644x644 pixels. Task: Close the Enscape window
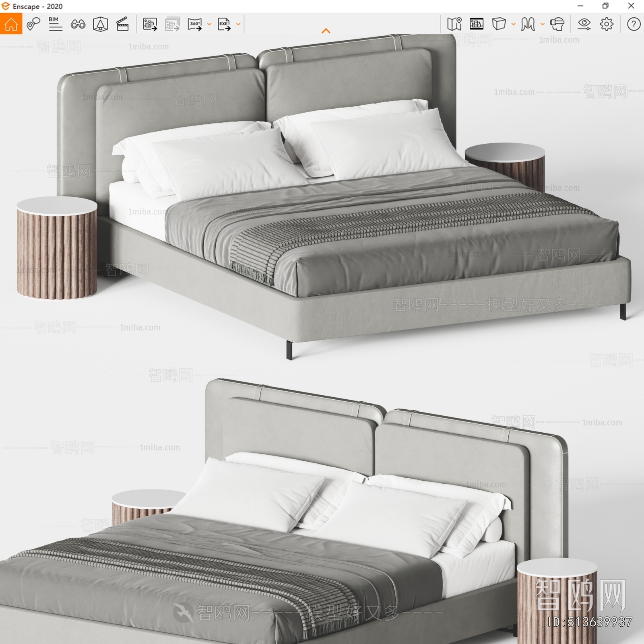[x=631, y=6]
